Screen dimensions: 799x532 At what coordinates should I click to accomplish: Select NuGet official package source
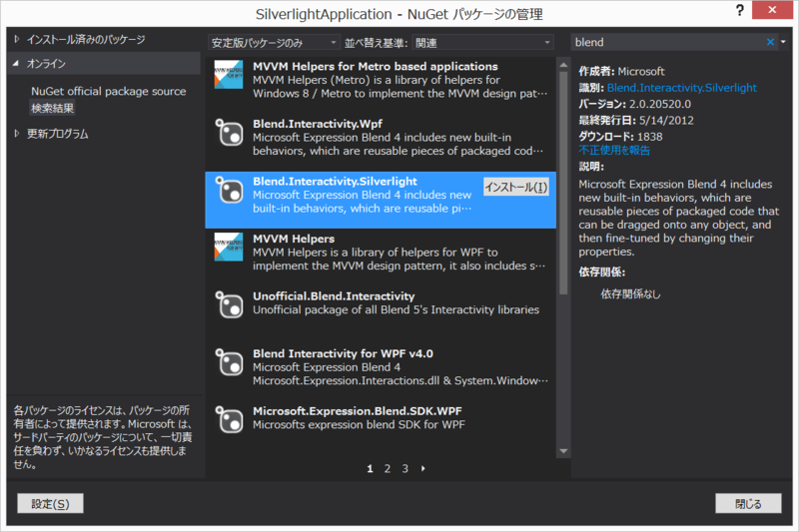109,91
